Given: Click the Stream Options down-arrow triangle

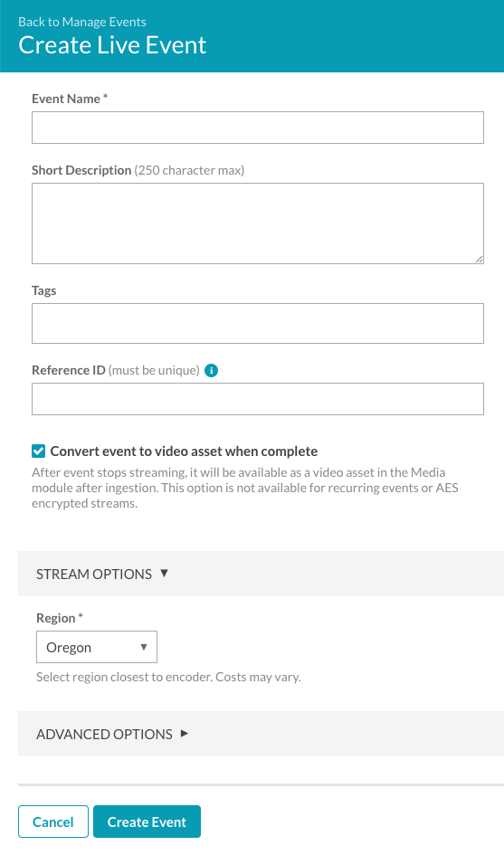Looking at the screenshot, I should coord(164,573).
